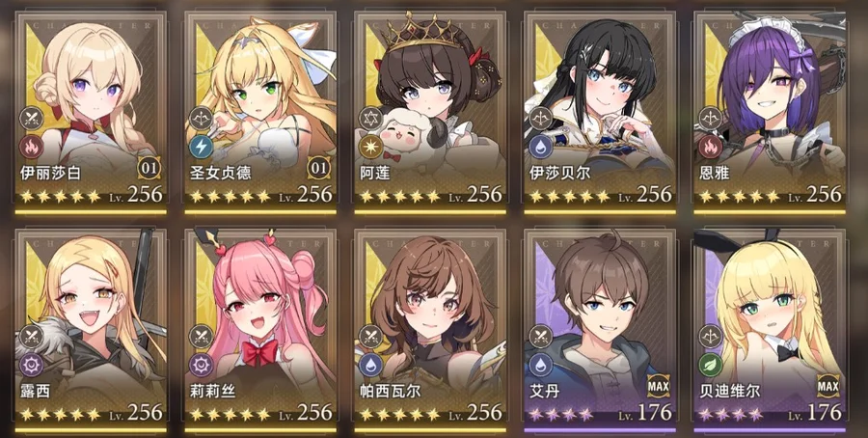Click the hexagram class icon on 阿莲's card

[368, 118]
